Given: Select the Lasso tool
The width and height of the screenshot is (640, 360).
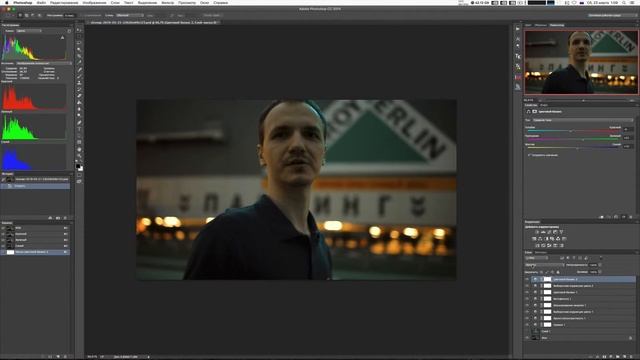Looking at the screenshot, I should click(x=79, y=43).
